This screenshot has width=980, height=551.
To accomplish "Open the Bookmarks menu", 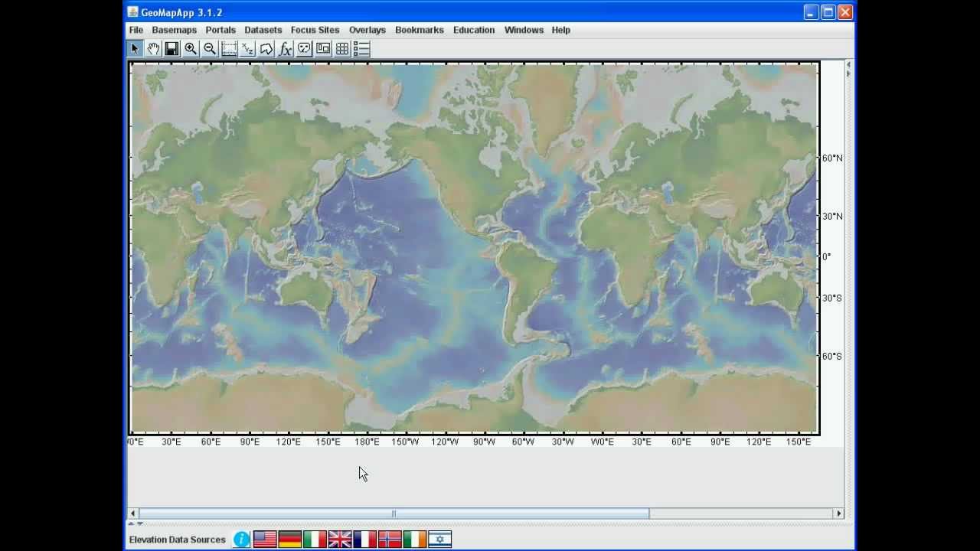I will coord(420,30).
